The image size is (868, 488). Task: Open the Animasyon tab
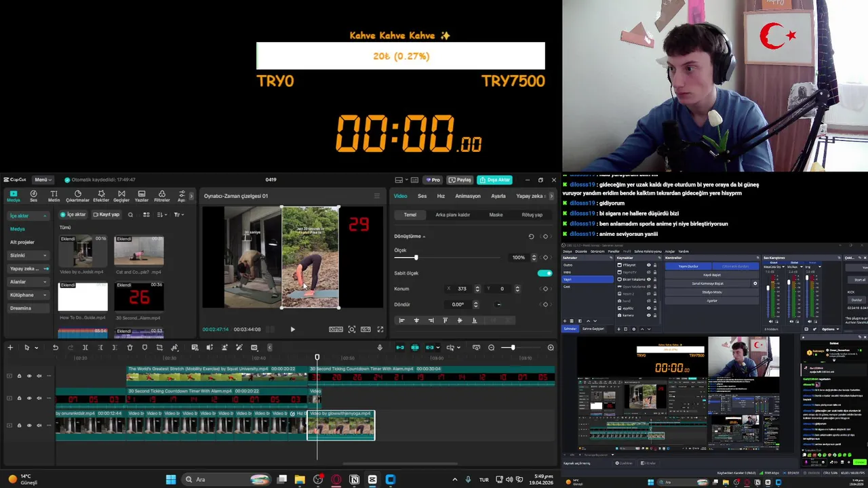point(468,196)
